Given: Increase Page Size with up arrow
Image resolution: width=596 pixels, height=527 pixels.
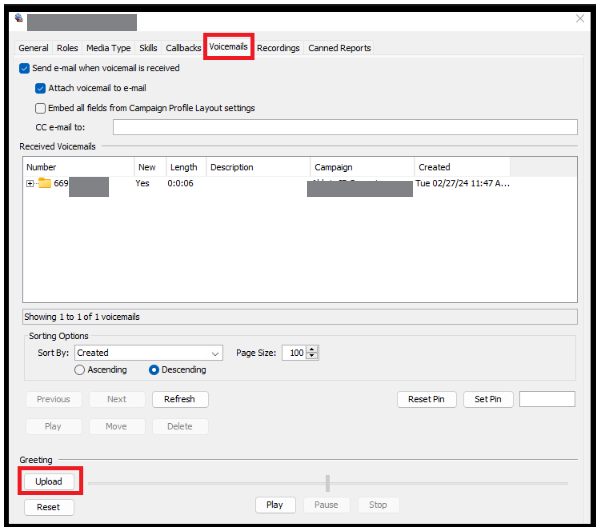Looking at the screenshot, I should pos(312,349).
